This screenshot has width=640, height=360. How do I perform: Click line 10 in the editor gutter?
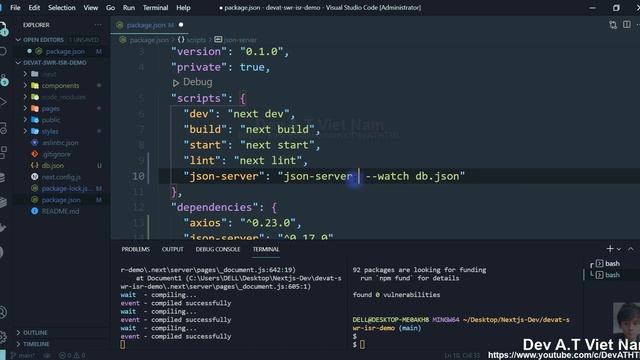[138, 176]
